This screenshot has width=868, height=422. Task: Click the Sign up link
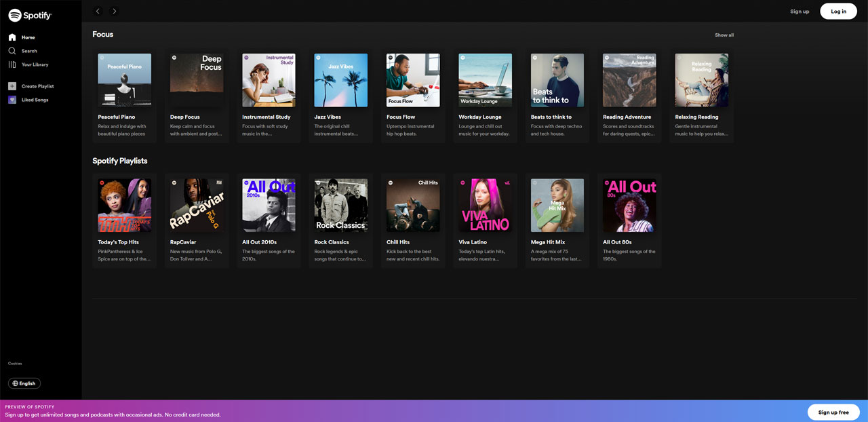[800, 11]
